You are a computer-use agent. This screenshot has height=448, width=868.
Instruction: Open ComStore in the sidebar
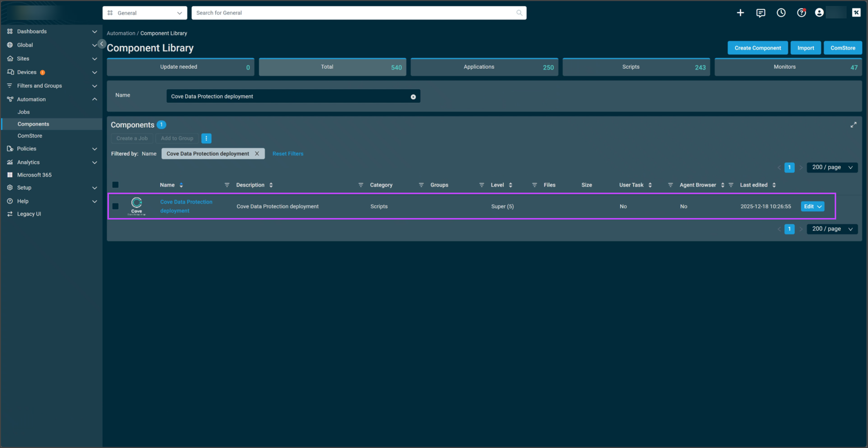tap(30, 136)
